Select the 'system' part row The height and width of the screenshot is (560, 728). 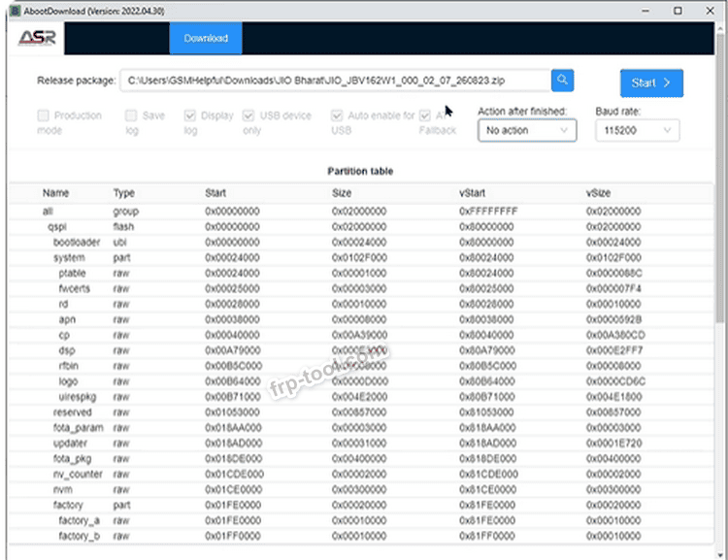[x=361, y=258]
